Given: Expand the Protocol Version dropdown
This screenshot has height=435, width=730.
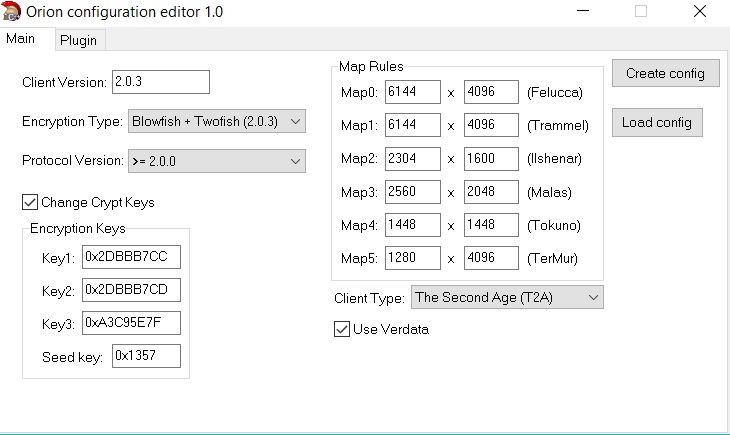Looking at the screenshot, I should [x=217, y=160].
